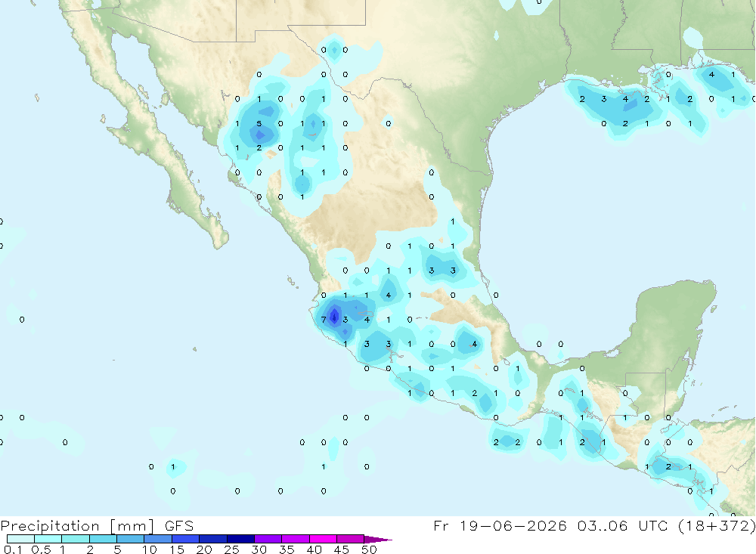Click the over-50 arrow tip of the legend
The image size is (756, 554).
(378, 540)
